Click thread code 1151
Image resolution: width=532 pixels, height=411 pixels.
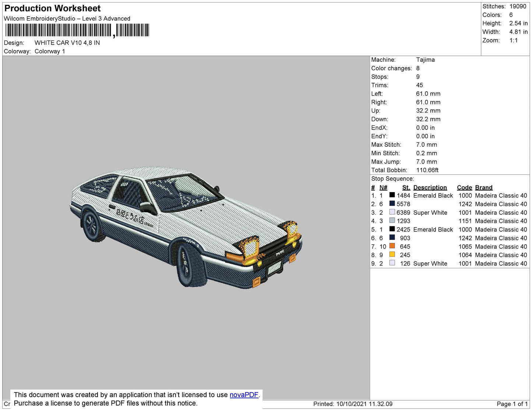(x=465, y=221)
